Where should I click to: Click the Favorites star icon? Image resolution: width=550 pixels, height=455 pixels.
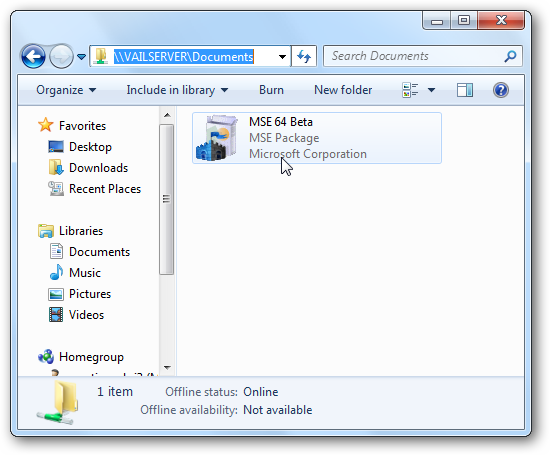pos(46,125)
